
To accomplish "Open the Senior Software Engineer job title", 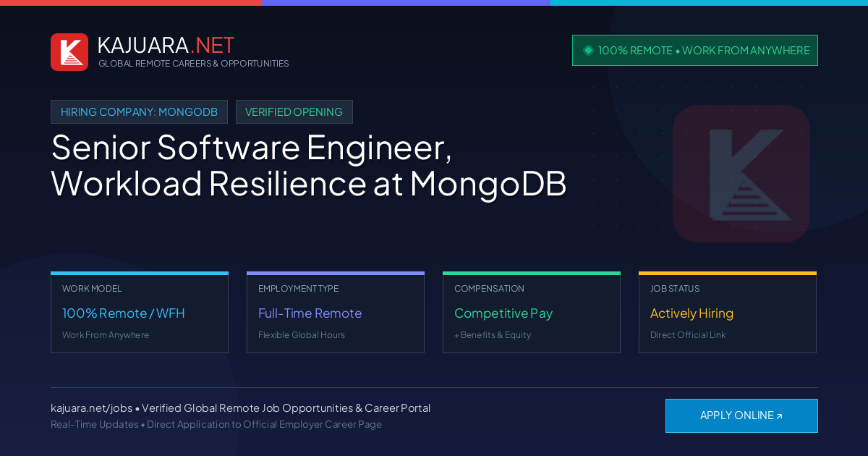I will [x=309, y=166].
